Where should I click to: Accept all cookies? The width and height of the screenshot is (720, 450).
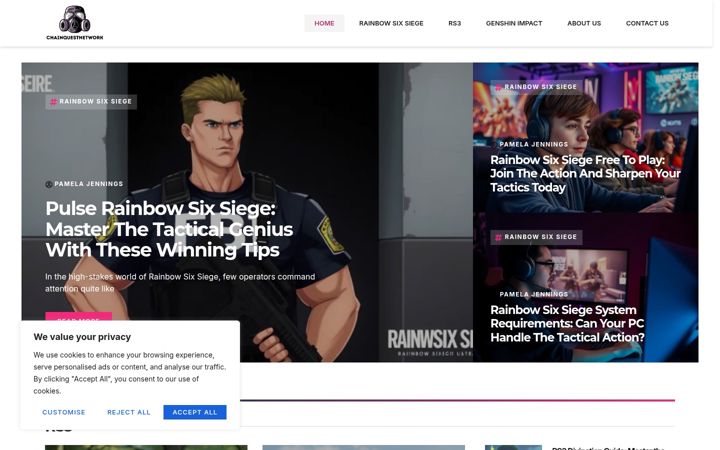[x=195, y=412]
